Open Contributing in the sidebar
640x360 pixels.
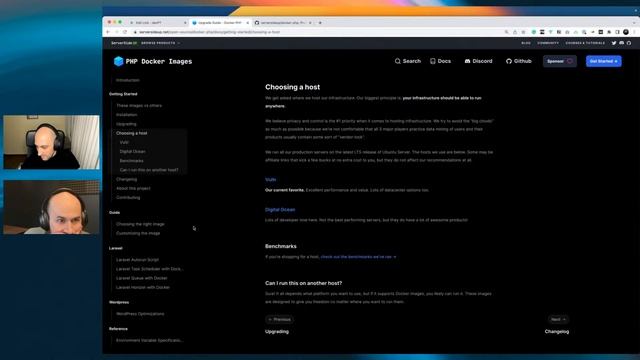[128, 198]
